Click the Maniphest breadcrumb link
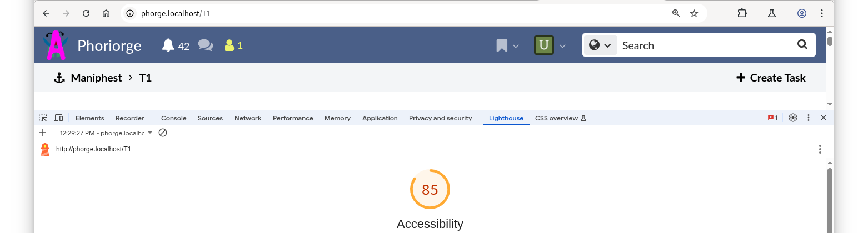The width and height of the screenshot is (868, 233). pos(96,78)
